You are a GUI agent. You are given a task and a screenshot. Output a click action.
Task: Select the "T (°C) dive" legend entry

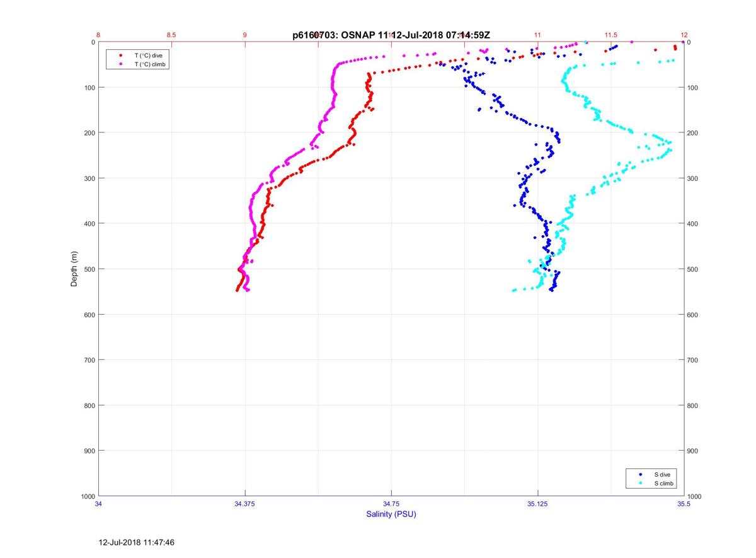tap(148, 56)
